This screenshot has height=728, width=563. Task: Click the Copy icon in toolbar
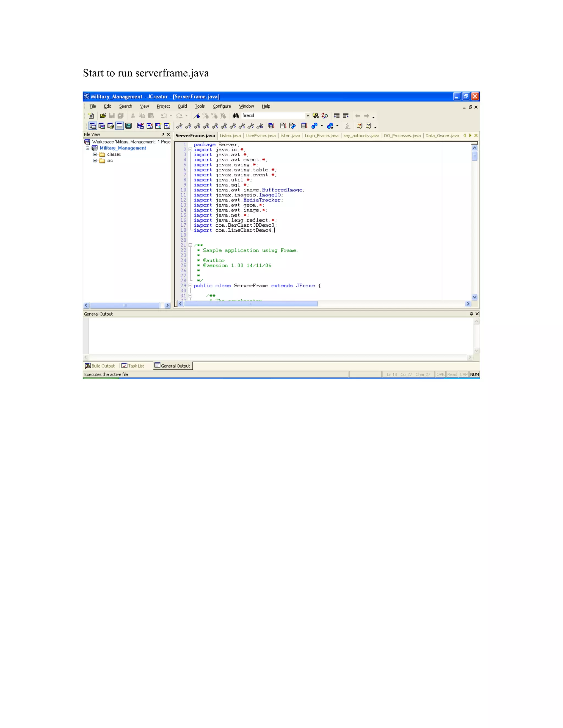pos(142,116)
